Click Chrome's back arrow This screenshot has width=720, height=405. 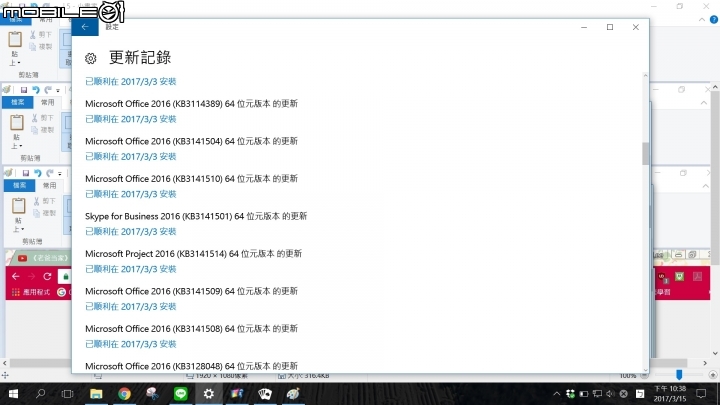pyautogui.click(x=16, y=276)
